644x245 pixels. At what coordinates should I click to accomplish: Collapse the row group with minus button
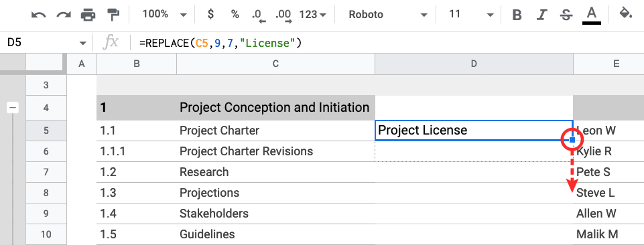(x=13, y=108)
